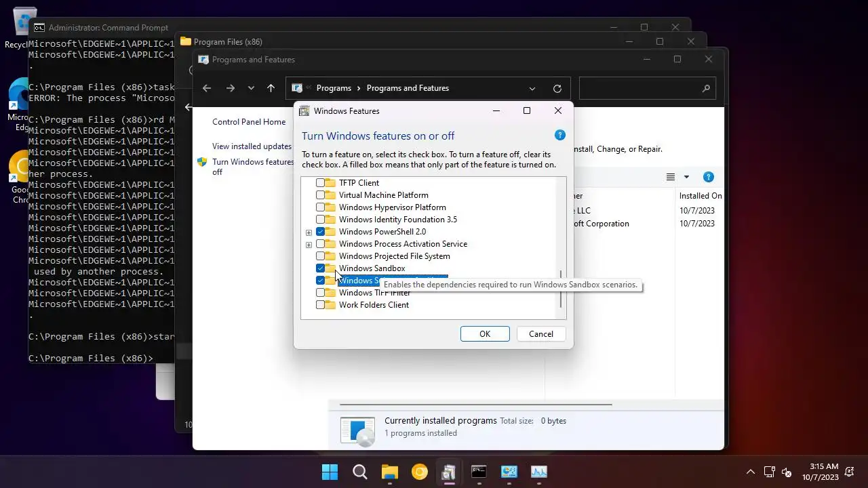
Task: Open Control Panel Home link
Action: tap(249, 122)
